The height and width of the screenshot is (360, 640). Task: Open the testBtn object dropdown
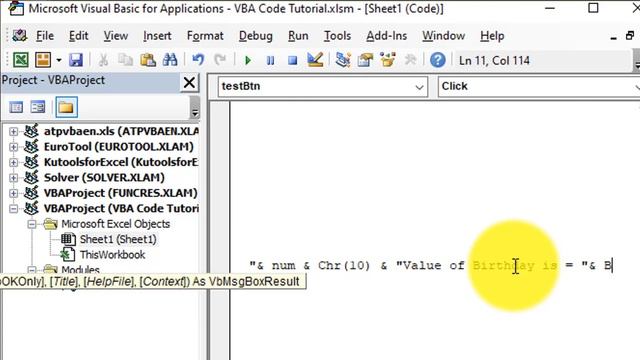[x=419, y=87]
